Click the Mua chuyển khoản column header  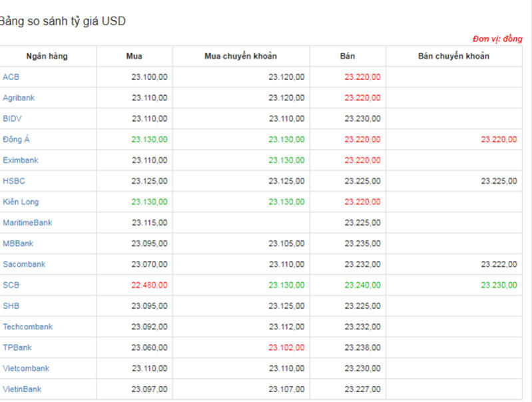tap(240, 56)
